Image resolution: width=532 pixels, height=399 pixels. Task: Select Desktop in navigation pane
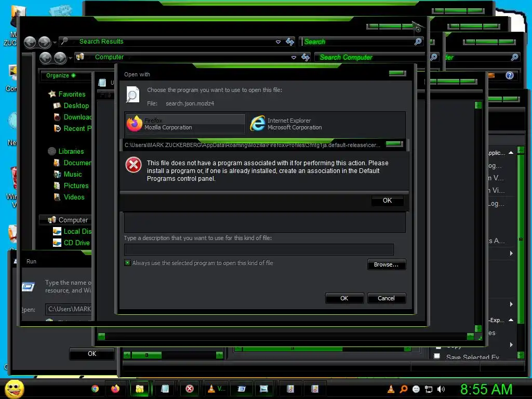[76, 106]
